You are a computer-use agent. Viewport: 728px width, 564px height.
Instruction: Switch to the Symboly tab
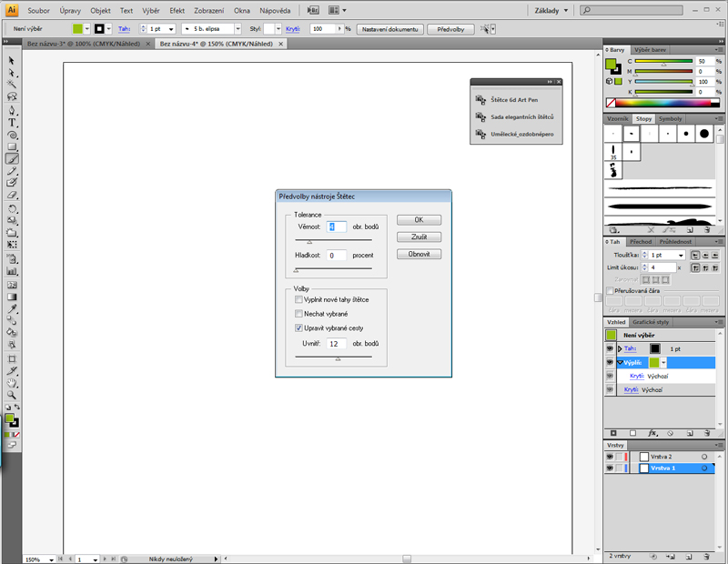[671, 119]
